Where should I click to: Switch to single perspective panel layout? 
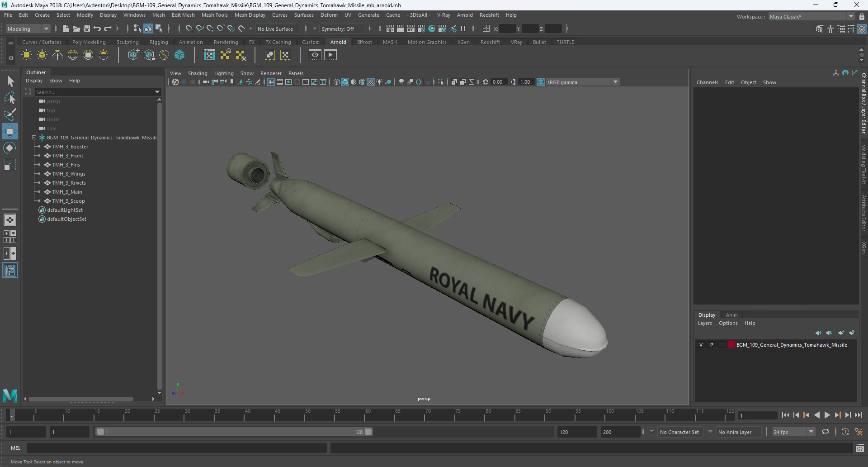(10, 220)
